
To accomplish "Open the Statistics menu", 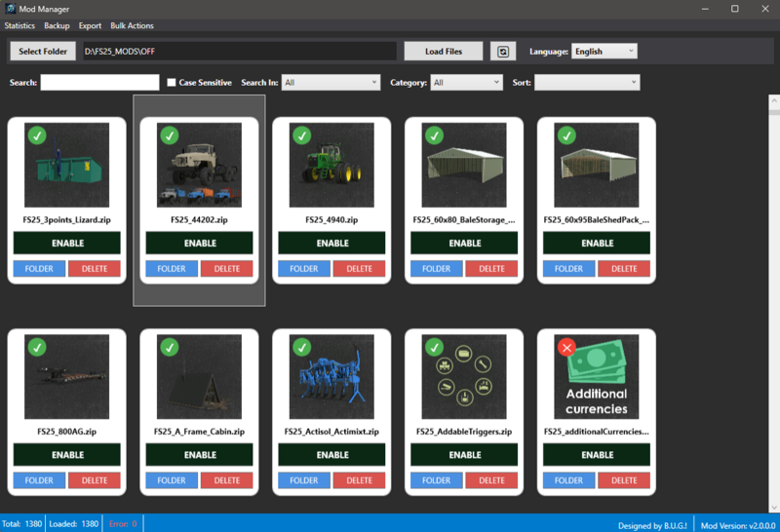I will point(19,25).
